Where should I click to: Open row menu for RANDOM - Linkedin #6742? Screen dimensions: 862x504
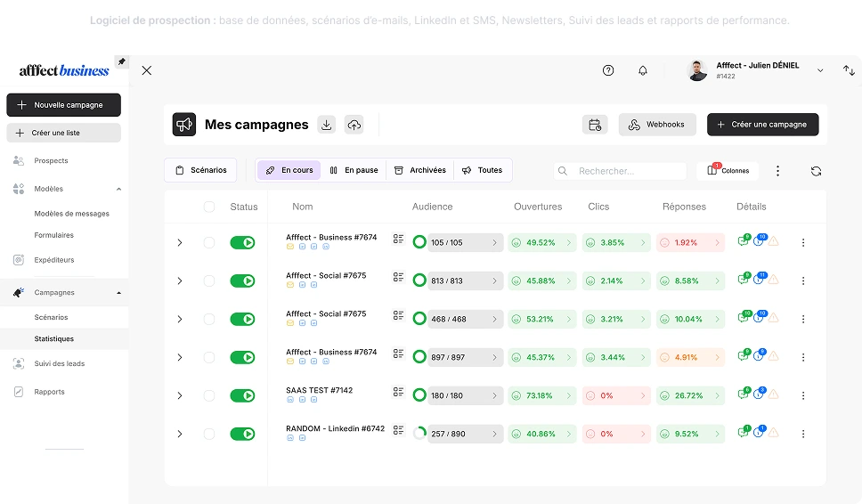(803, 435)
